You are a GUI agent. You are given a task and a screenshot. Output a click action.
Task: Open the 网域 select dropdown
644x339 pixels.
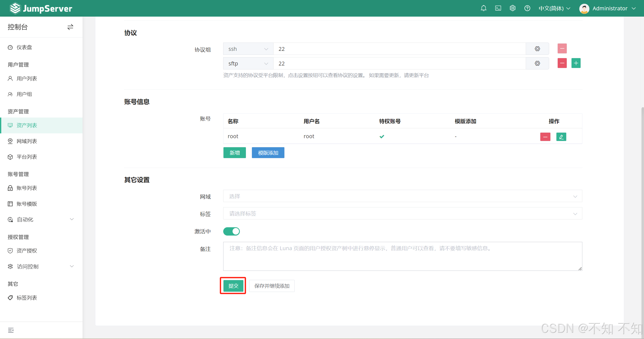point(402,196)
